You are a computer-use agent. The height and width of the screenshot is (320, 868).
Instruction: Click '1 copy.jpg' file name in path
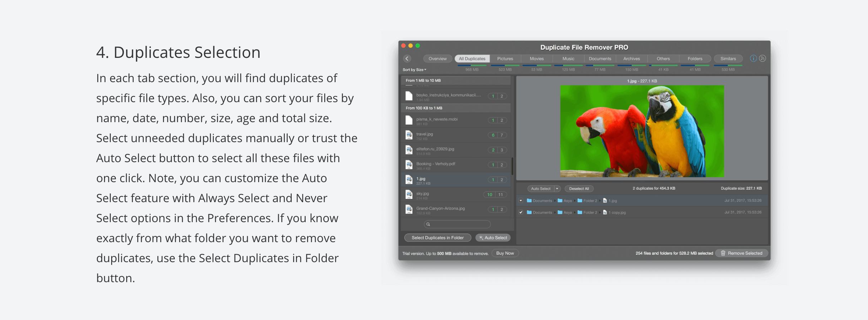pyautogui.click(x=617, y=212)
